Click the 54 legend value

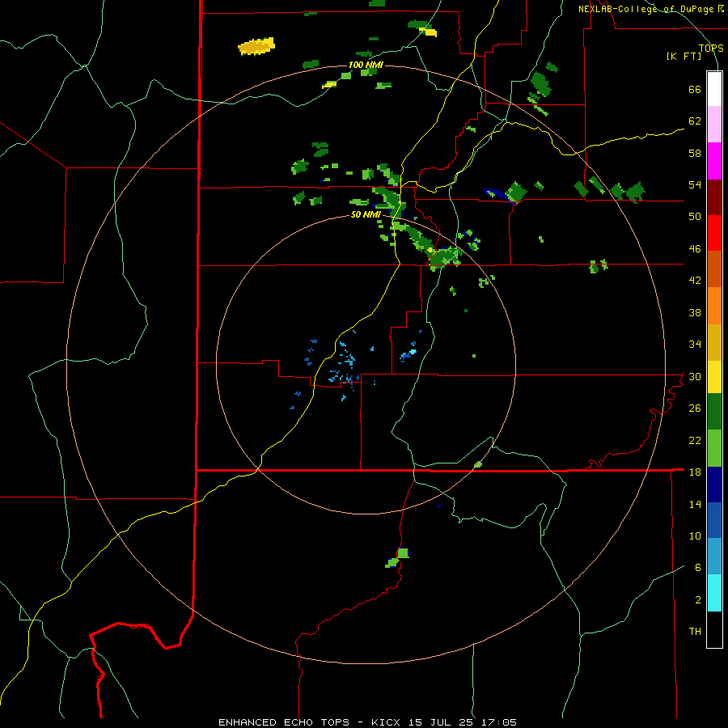click(x=695, y=184)
